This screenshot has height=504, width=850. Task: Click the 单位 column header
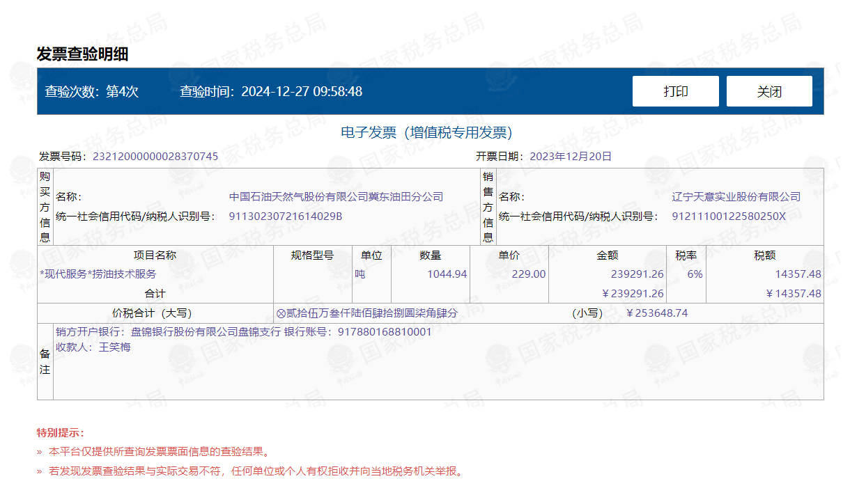pos(371,255)
